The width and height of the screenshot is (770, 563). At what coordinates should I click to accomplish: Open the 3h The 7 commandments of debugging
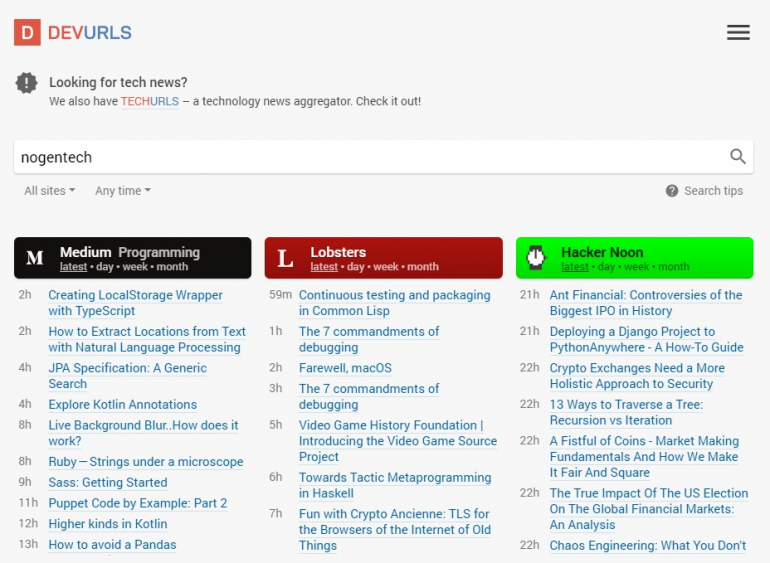coord(369,396)
